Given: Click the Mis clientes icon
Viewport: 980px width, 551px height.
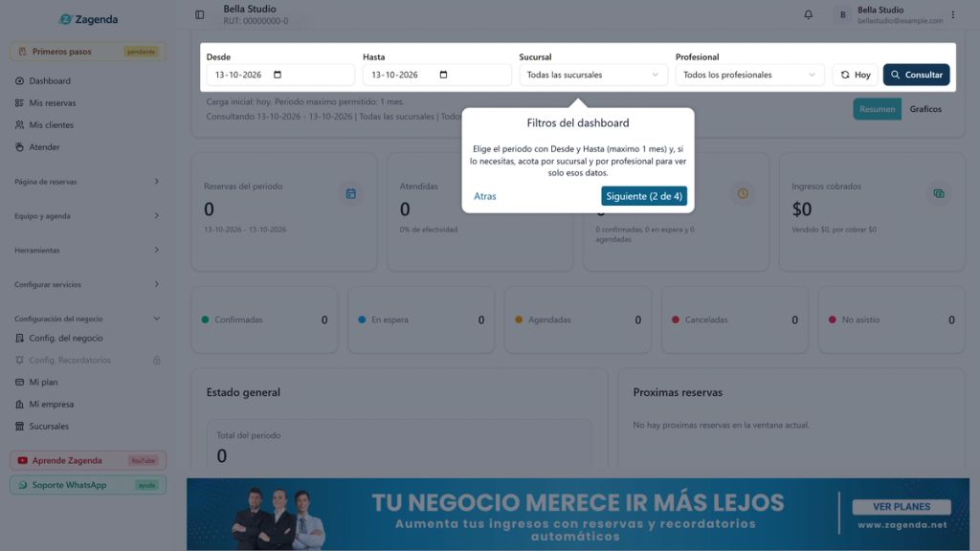Looking at the screenshot, I should coord(19,125).
